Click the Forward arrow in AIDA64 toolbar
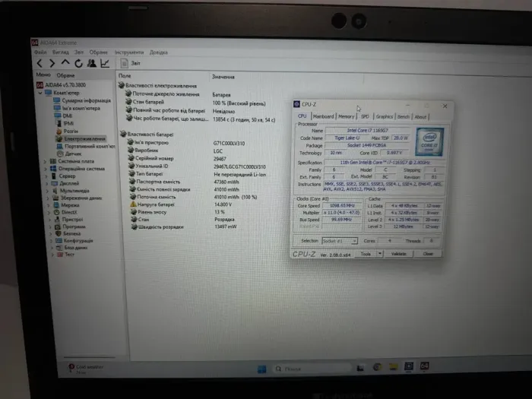The width and height of the screenshot is (532, 399). coord(52,63)
